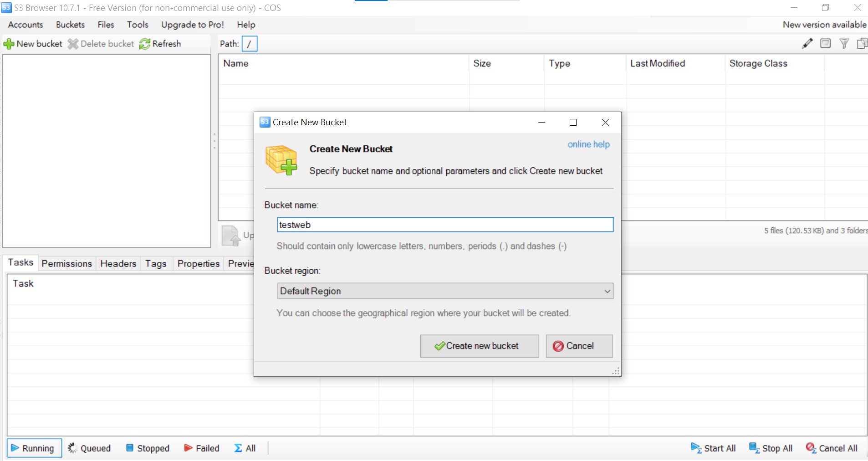Click the dialog resize grip corner
This screenshot has width=868, height=461.
(x=616, y=371)
